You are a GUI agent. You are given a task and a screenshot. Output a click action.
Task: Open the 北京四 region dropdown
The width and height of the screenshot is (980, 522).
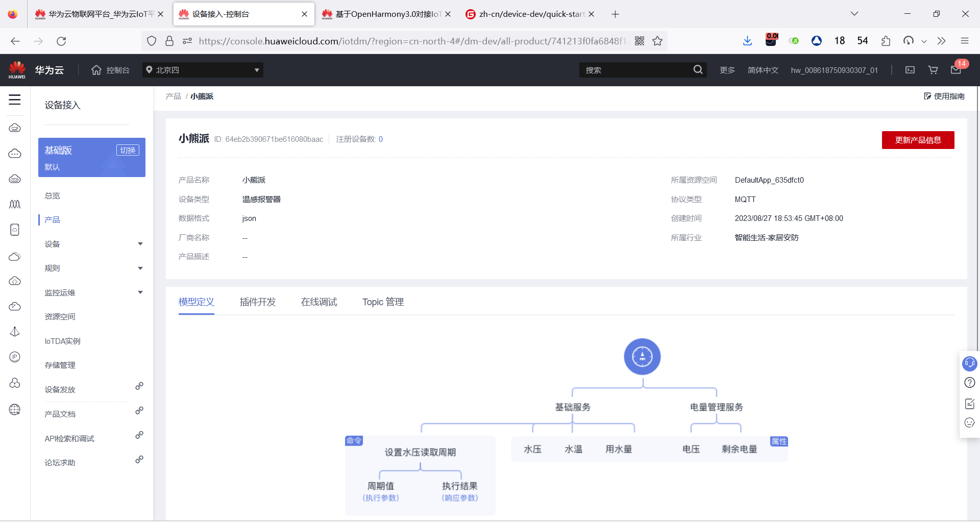[203, 70]
